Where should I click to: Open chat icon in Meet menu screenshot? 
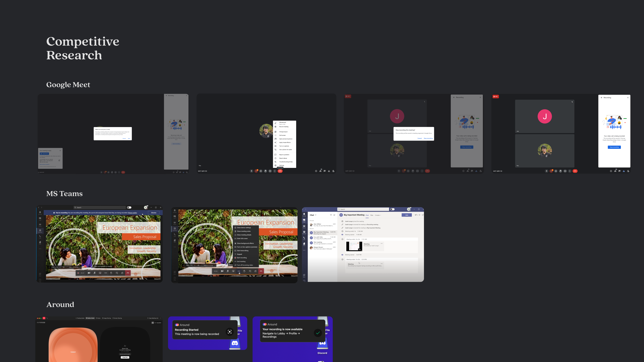tap(325, 171)
